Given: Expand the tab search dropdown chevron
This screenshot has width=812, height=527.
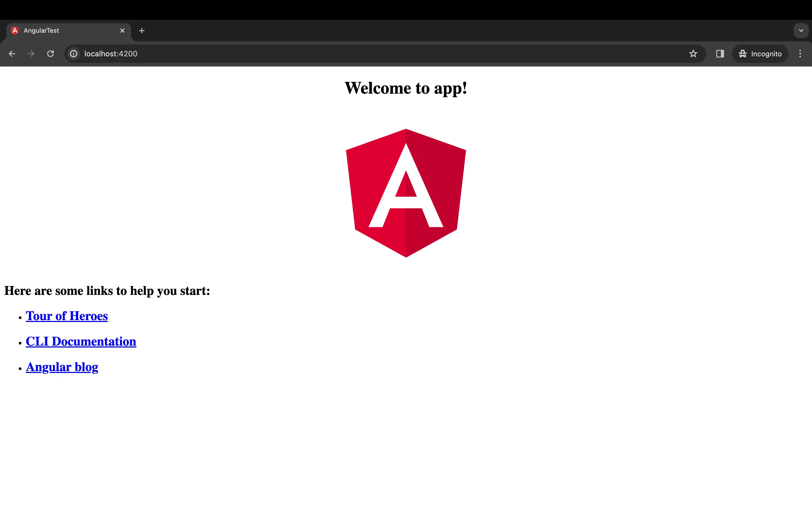Looking at the screenshot, I should coord(801,31).
